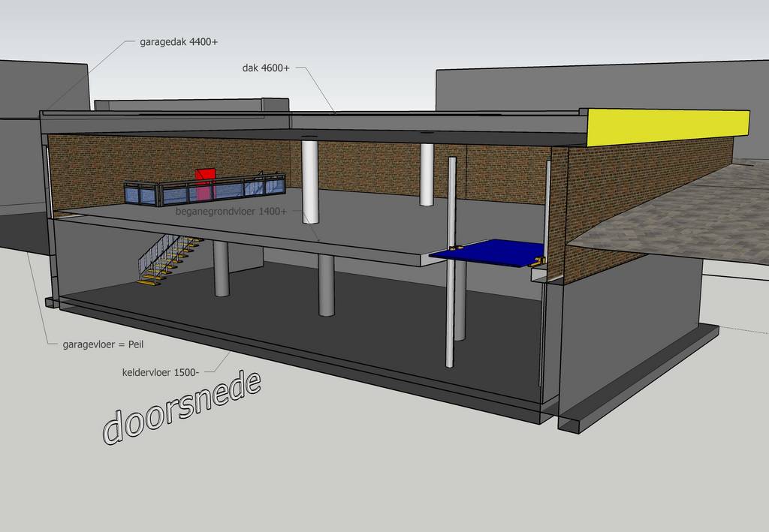
Task: Select the 3D "doorsnede" text
Action: click(181, 407)
